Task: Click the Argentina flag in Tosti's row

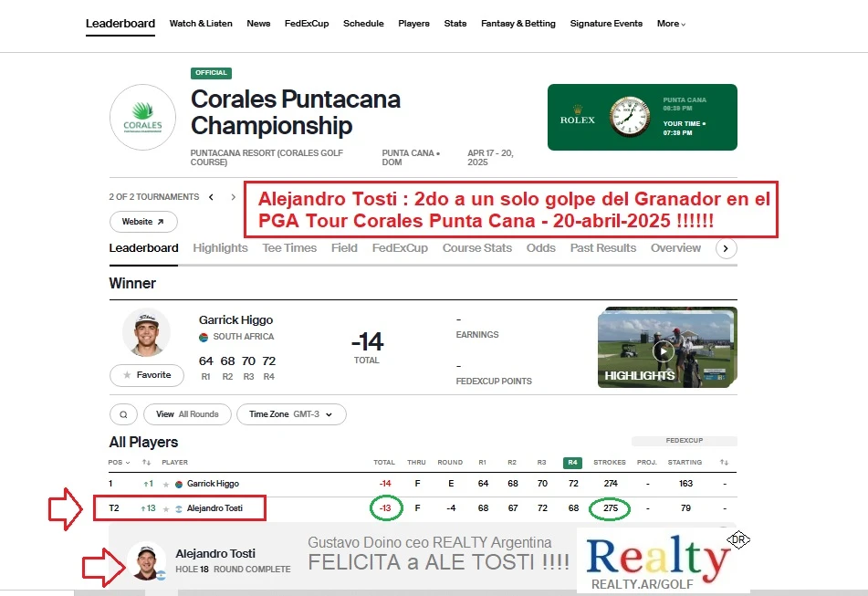Action: point(179,509)
